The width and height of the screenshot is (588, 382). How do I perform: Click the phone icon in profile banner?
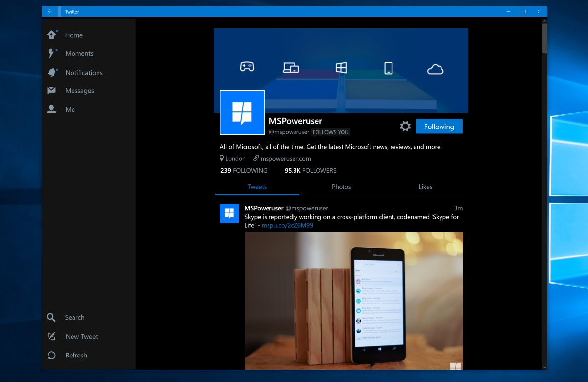(x=389, y=68)
